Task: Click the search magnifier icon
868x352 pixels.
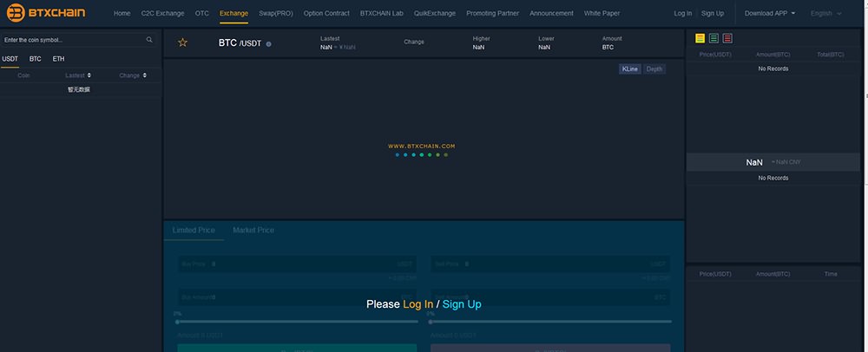Action: pos(149,40)
